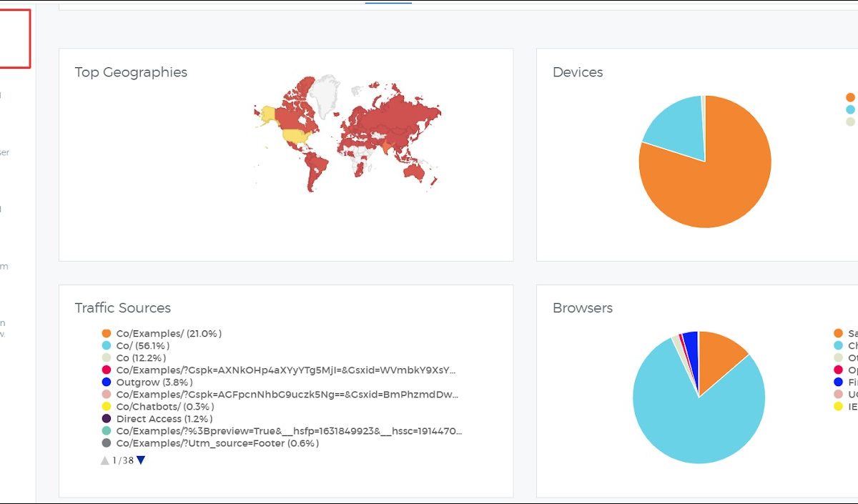Toggle Outgrow (3.8%) in Traffic Sources

[x=154, y=382]
